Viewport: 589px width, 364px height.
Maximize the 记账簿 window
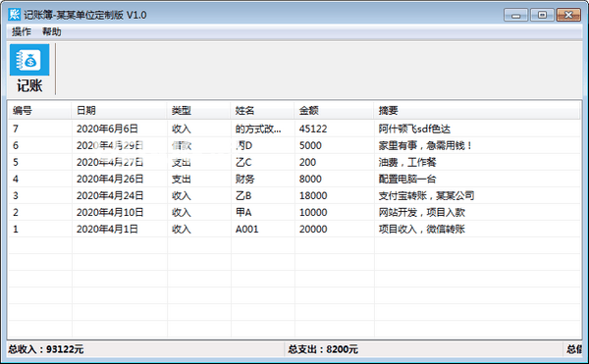click(x=542, y=15)
